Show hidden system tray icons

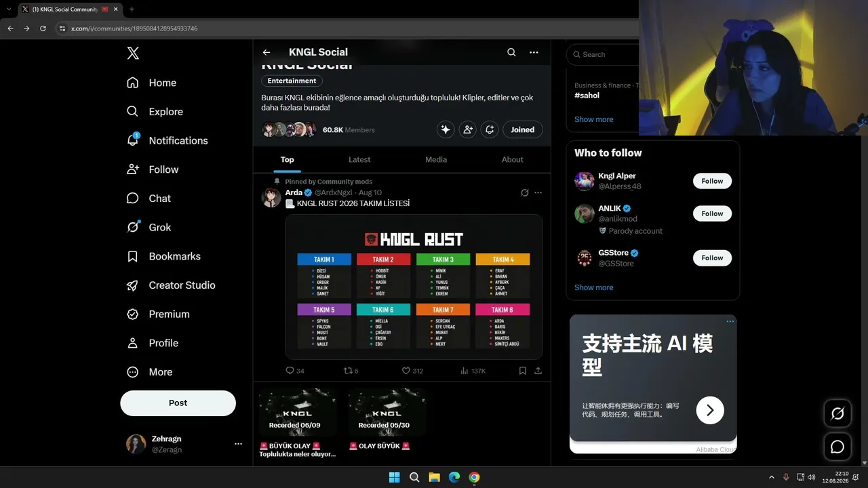click(x=771, y=477)
